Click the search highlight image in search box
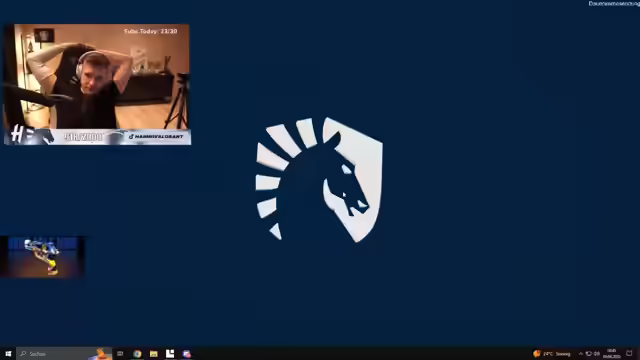 [101, 353]
